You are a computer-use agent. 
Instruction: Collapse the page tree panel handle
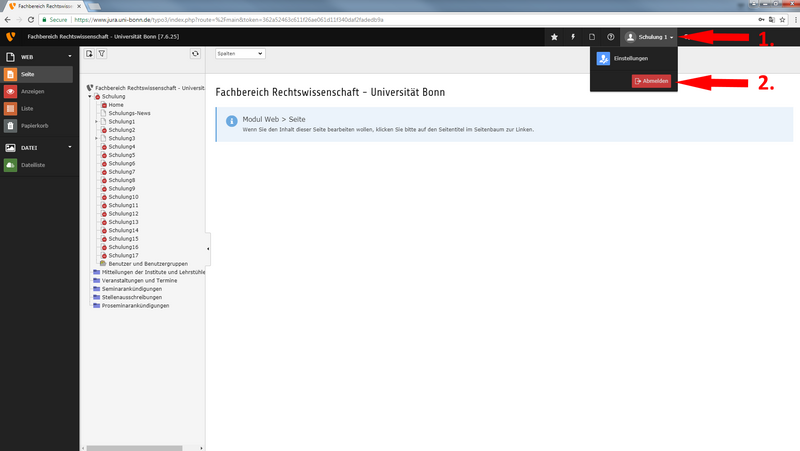[x=208, y=249]
